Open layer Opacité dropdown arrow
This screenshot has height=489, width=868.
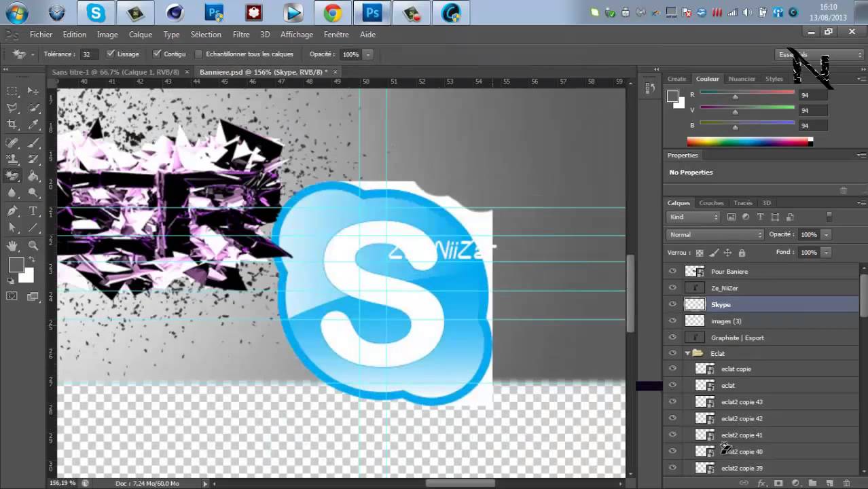tap(826, 234)
